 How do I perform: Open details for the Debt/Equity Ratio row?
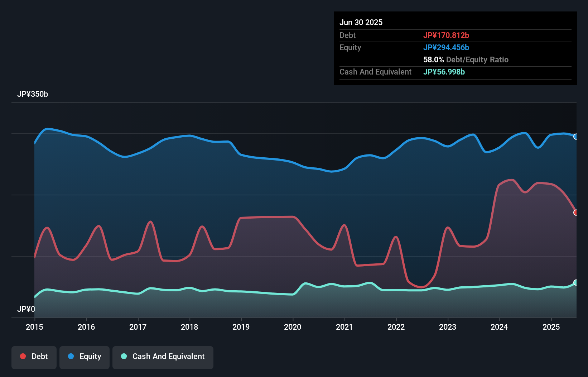coord(466,60)
